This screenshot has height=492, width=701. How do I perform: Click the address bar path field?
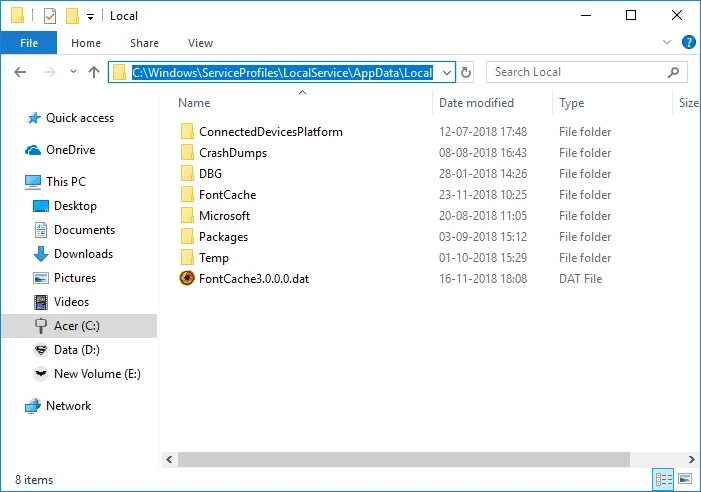click(282, 72)
